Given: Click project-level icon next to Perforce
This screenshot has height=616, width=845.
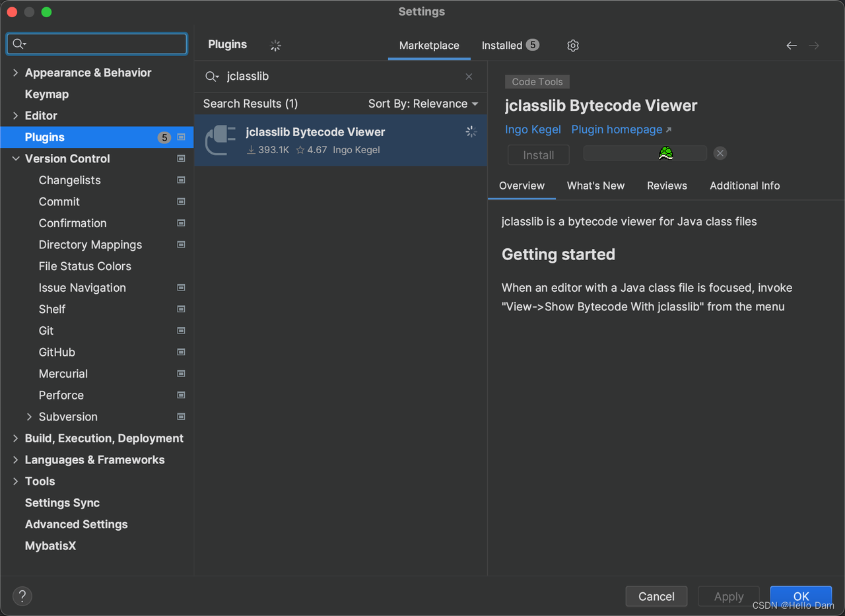Looking at the screenshot, I should [x=181, y=395].
